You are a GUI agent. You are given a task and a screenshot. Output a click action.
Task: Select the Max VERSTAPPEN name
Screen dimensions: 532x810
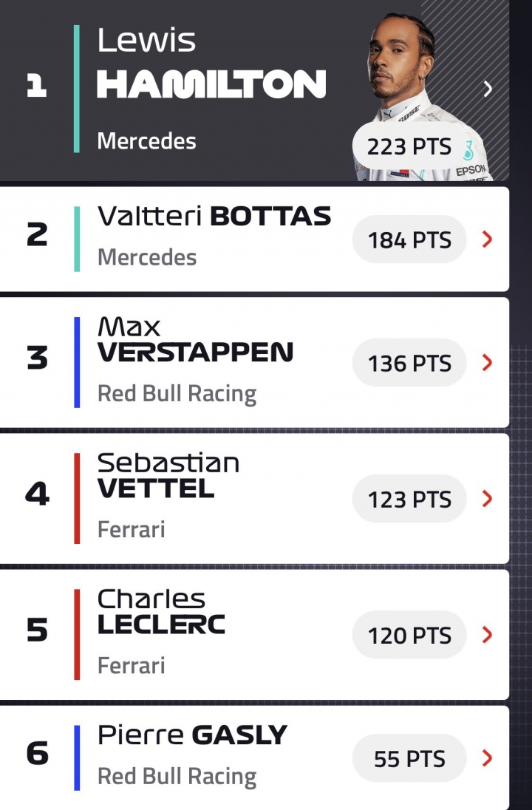click(x=195, y=339)
